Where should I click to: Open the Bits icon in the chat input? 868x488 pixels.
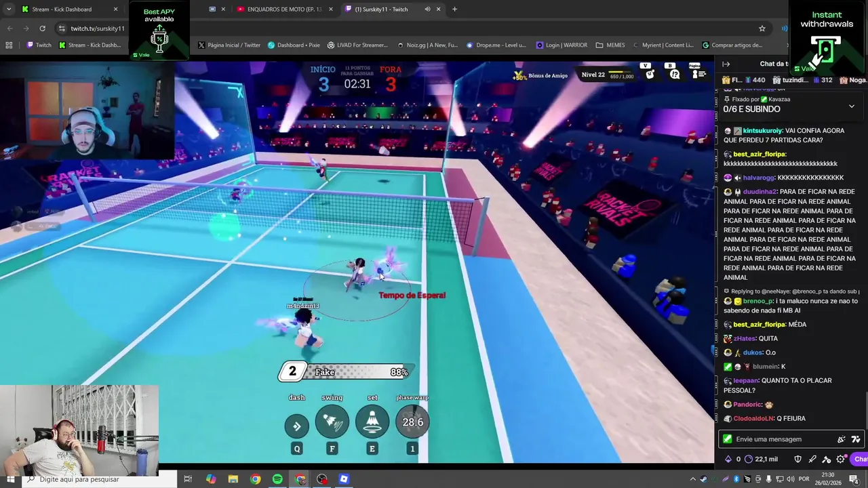tap(841, 439)
